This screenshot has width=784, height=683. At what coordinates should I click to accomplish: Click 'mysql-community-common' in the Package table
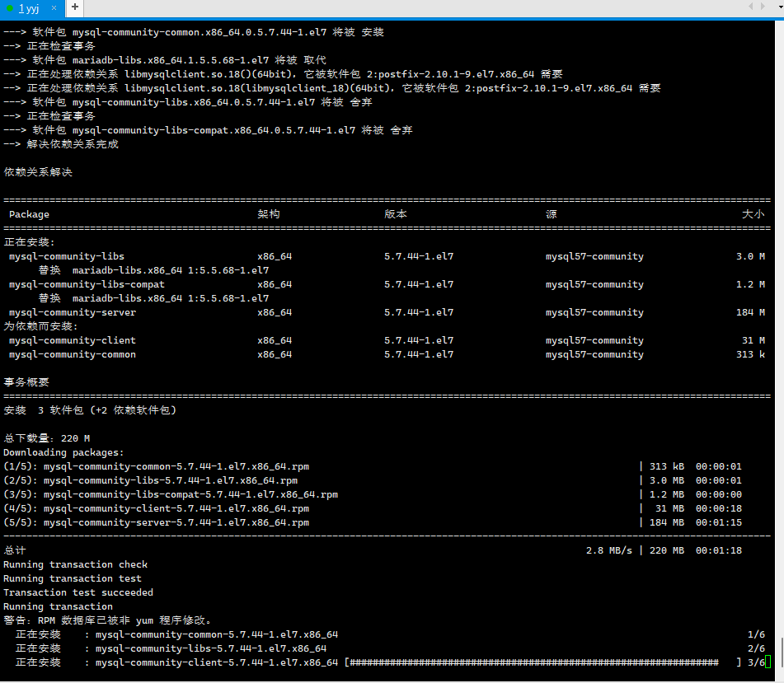(x=72, y=354)
